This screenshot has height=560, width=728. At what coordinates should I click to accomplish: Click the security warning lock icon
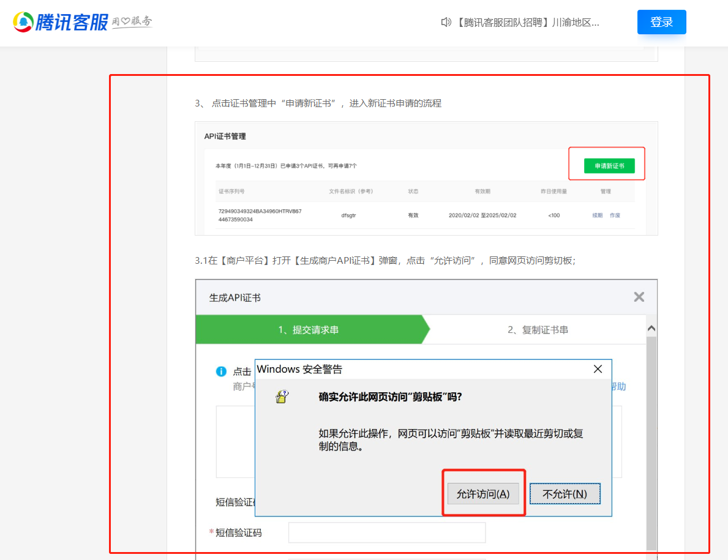(x=282, y=397)
